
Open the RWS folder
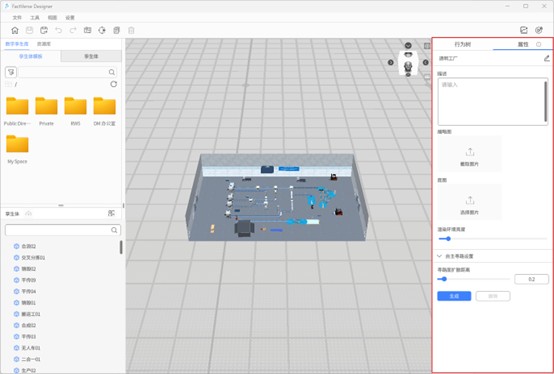(75, 111)
